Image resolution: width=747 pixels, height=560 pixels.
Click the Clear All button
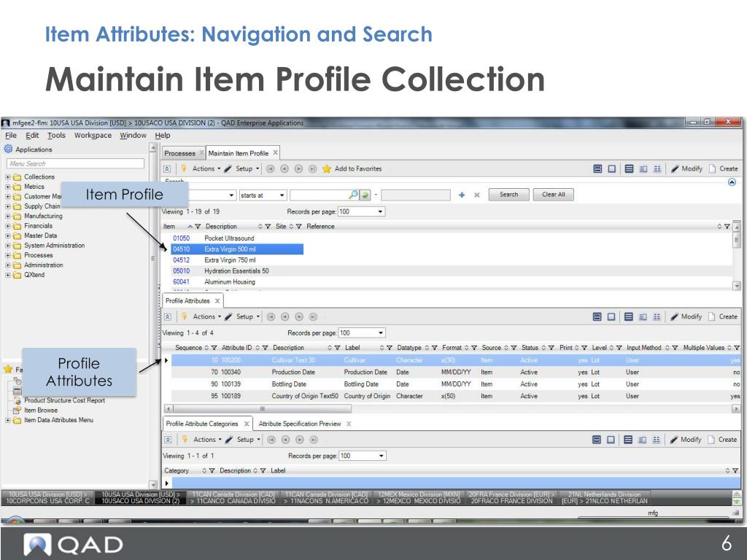pyautogui.click(x=553, y=194)
